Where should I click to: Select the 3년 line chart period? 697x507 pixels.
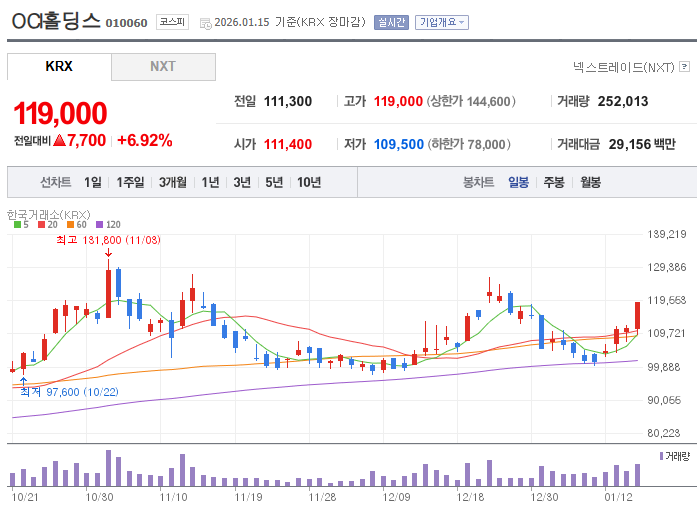point(242,182)
